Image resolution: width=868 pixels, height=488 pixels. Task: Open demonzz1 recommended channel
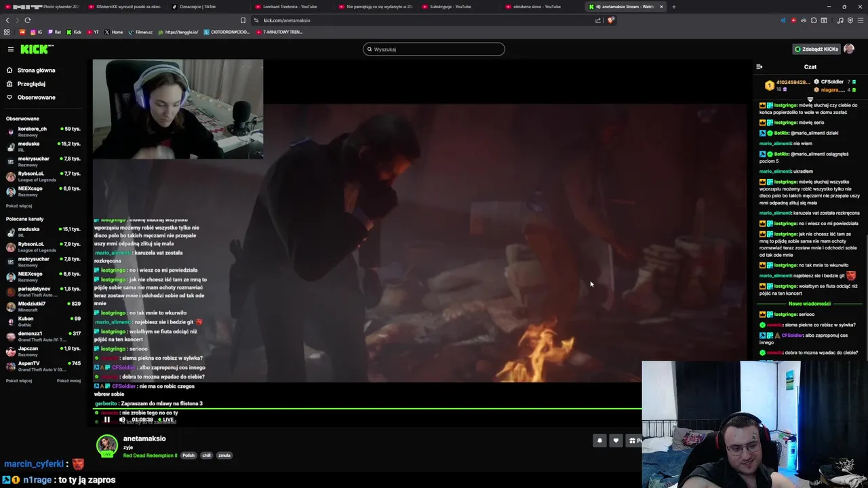point(43,336)
